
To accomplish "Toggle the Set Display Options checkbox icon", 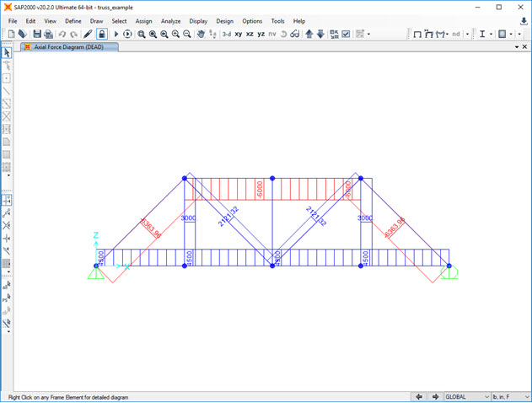I will point(346,34).
